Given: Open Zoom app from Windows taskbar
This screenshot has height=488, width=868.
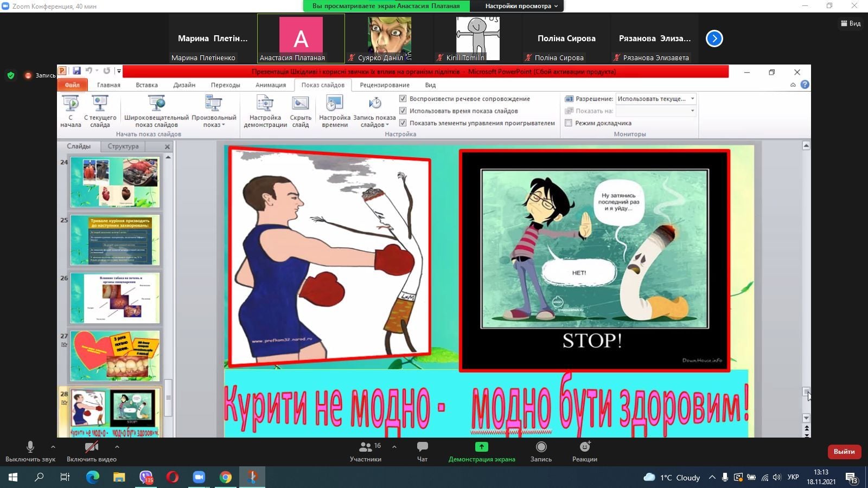Looking at the screenshot, I should (x=199, y=477).
